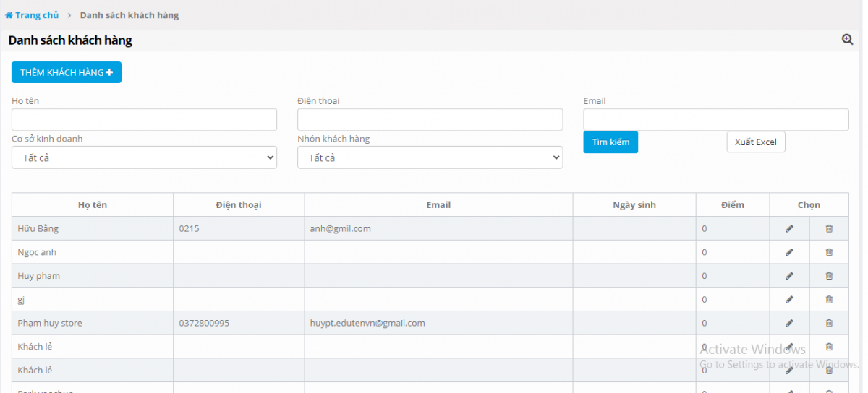This screenshot has width=868, height=393.
Task: Expand the Cơ sở kinh doanh dropdown
Action: pos(144,157)
